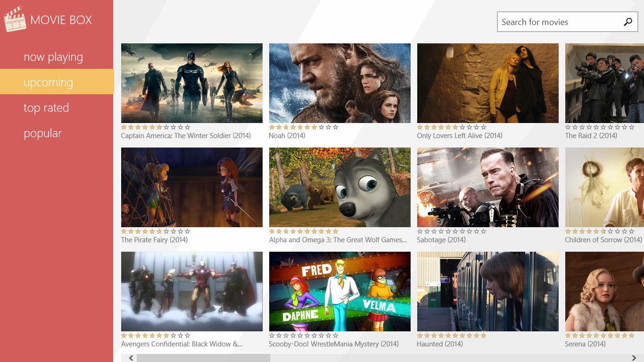The image size is (644, 362).
Task: Click the Alpha and Omega 3 title text
Action: click(338, 240)
